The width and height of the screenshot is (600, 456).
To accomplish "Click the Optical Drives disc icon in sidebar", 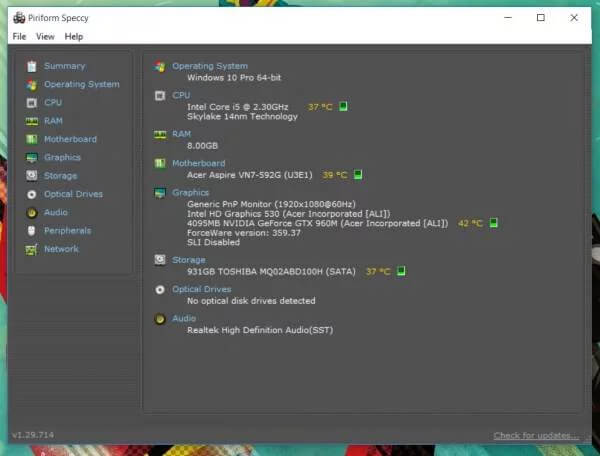I will [32, 194].
